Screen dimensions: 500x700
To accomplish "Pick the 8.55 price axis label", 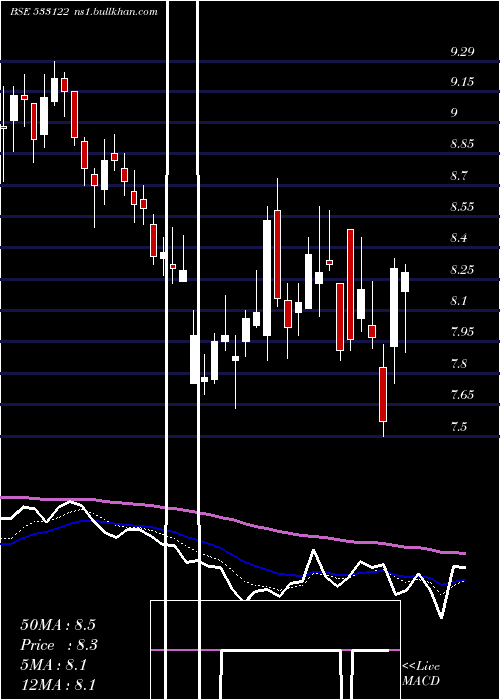I will point(462,207).
